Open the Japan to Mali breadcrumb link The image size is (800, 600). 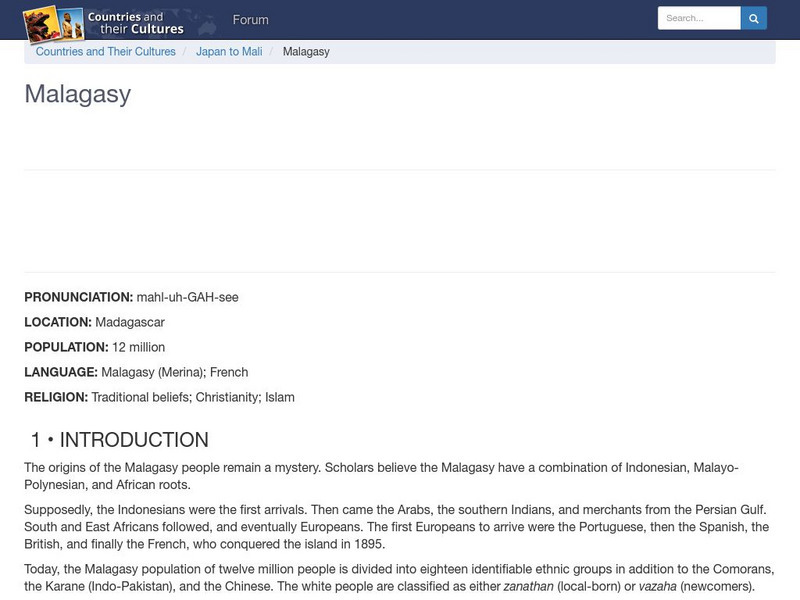tap(228, 51)
